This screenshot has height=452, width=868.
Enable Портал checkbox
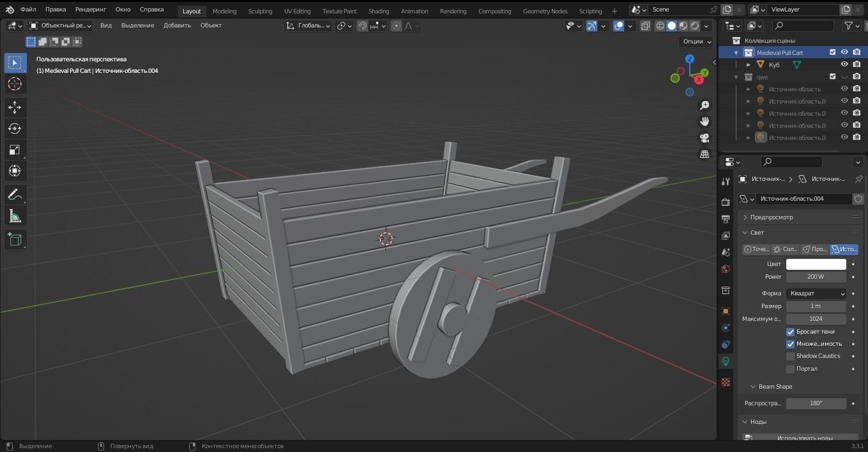790,369
